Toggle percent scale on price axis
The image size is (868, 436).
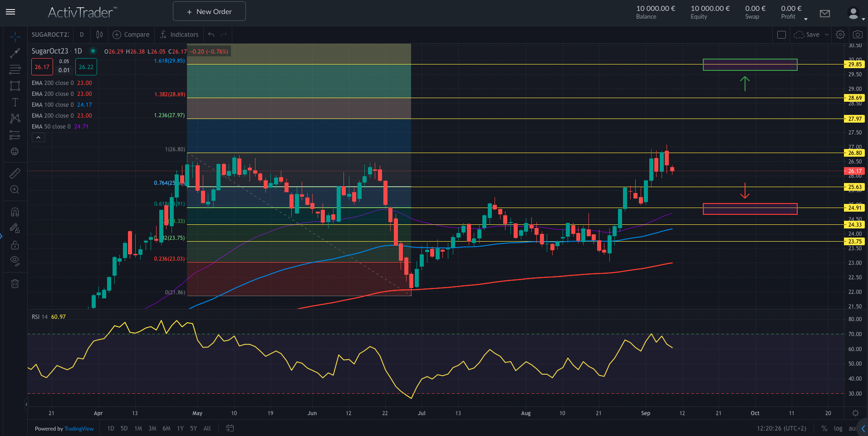824,428
